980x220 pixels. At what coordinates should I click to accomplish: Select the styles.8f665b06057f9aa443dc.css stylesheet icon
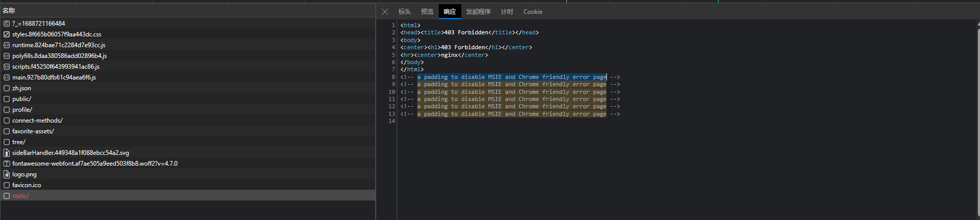pos(7,34)
